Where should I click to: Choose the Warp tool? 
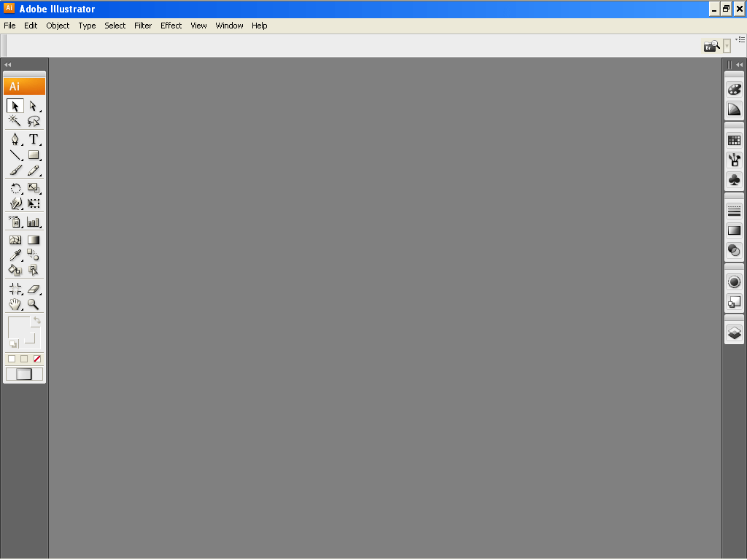(15, 204)
